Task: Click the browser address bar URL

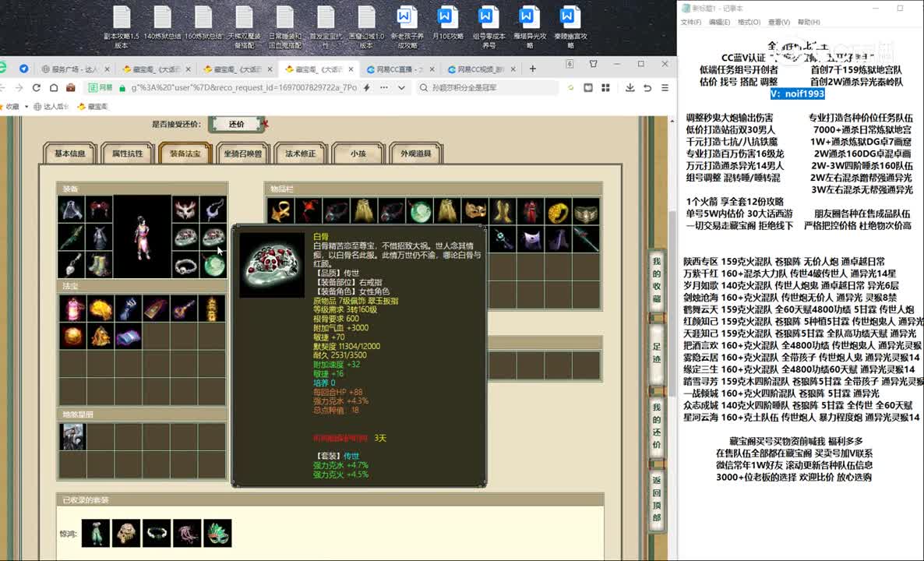Action: (244, 88)
